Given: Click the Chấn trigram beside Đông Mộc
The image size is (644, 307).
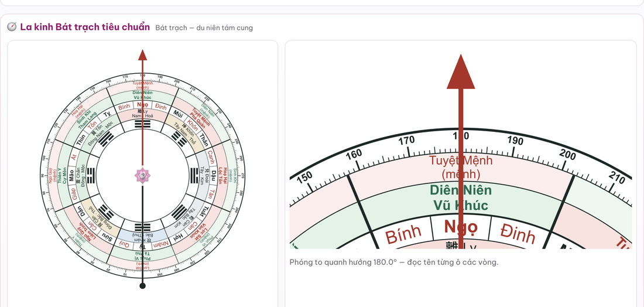Looking at the screenshot, I should tap(90, 175).
